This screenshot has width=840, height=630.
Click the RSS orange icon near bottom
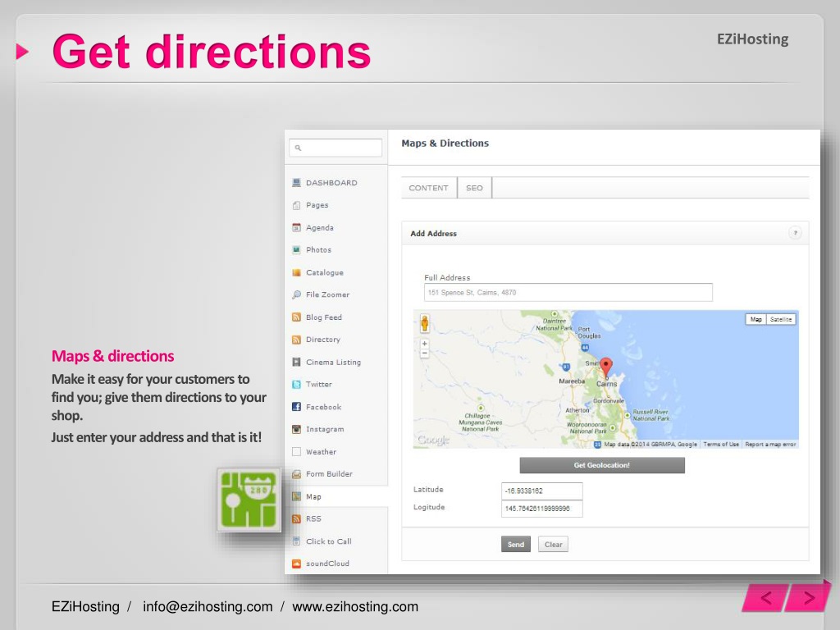296,518
